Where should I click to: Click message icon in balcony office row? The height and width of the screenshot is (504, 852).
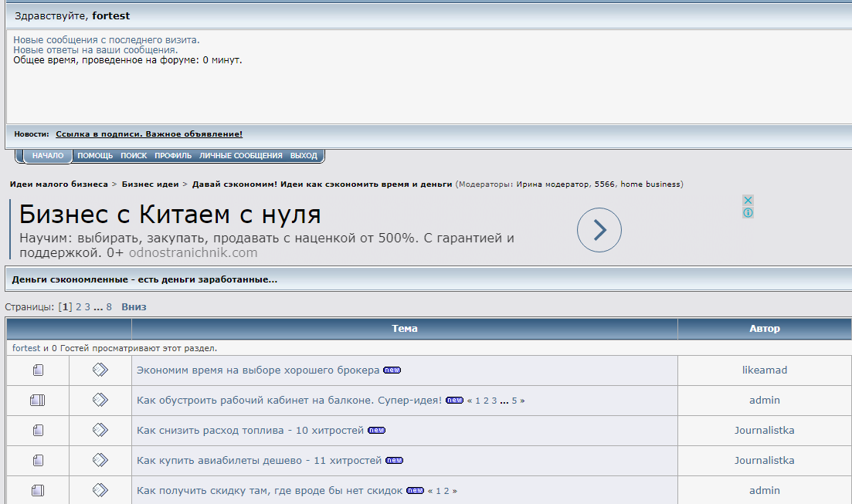(100, 400)
